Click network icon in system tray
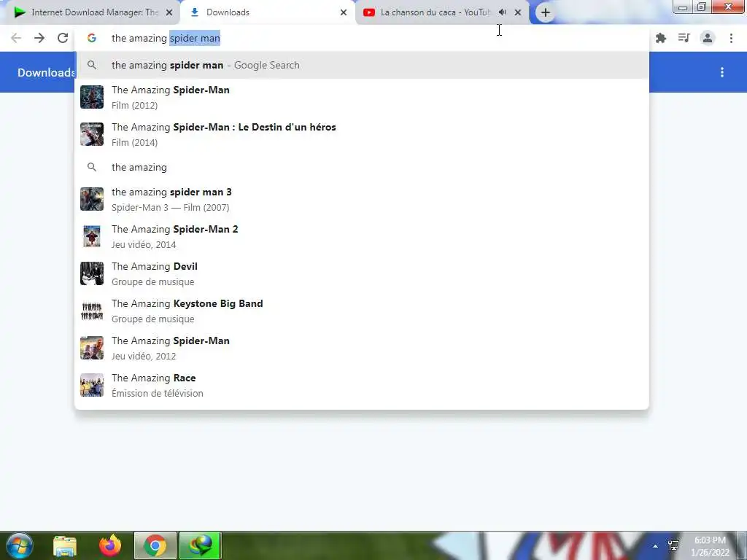747x560 pixels. tap(673, 545)
